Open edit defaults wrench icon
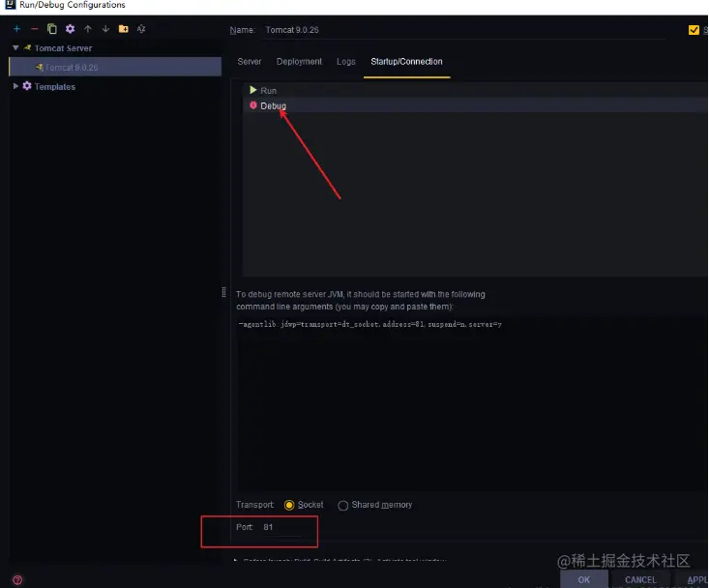This screenshot has width=709, height=588. (70, 29)
